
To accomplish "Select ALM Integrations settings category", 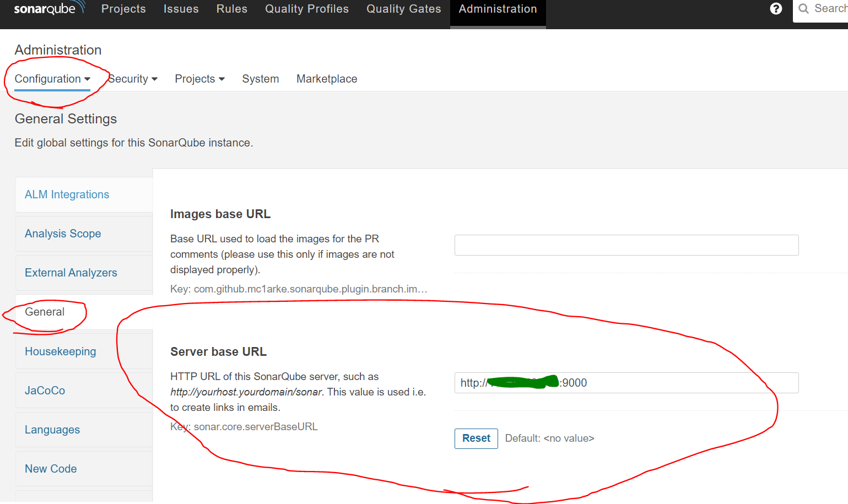I will pos(84,194).
